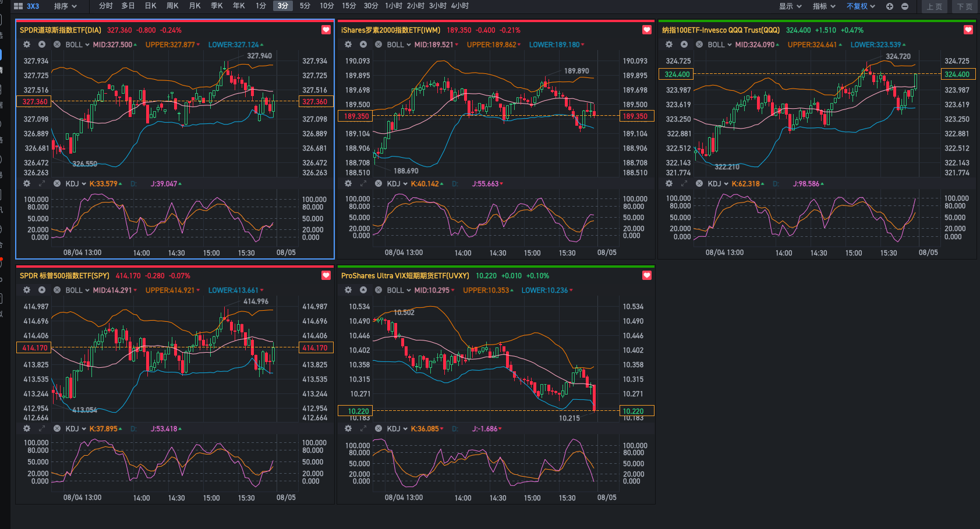Open BOLL indicator dropdown in DIA chart
The width and height of the screenshot is (980, 529).
click(77, 45)
